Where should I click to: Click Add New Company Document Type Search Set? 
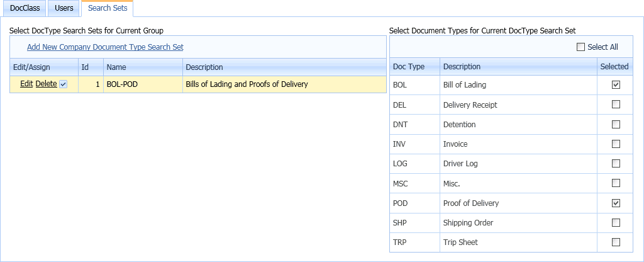(x=105, y=47)
